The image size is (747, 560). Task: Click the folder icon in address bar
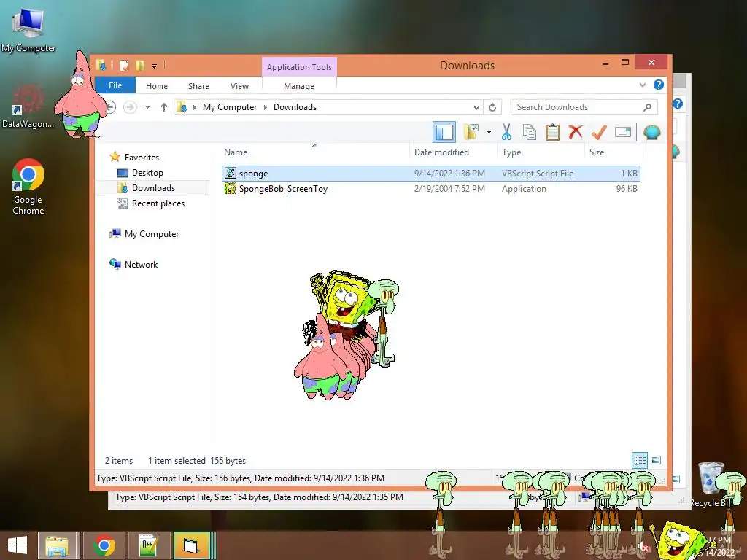(182, 107)
